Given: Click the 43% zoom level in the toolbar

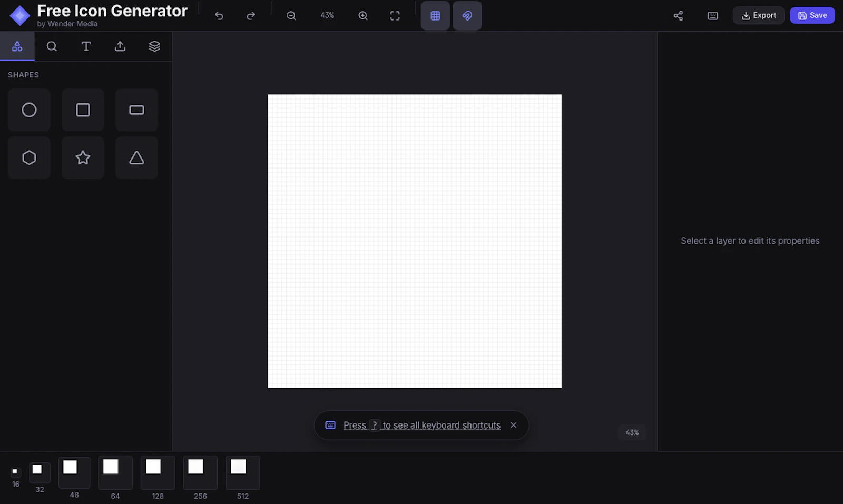Looking at the screenshot, I should (327, 16).
